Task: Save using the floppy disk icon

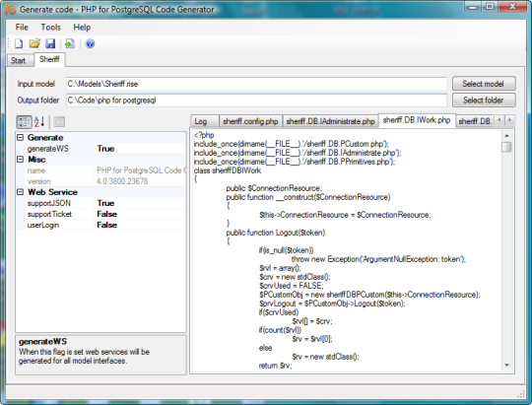Action: (x=50, y=43)
